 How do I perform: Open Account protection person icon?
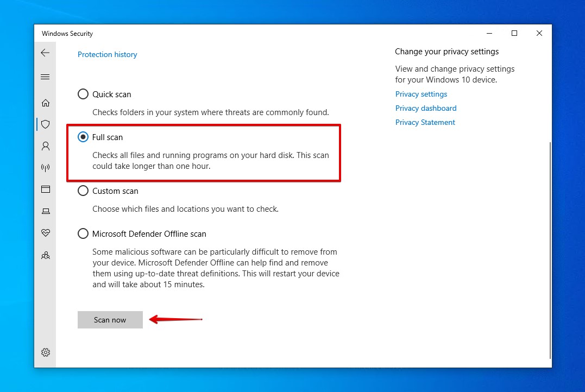[45, 146]
